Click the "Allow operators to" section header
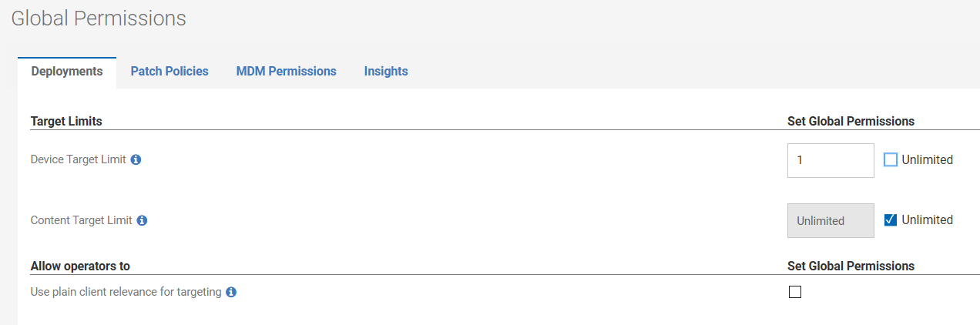Image resolution: width=980 pixels, height=325 pixels. 80,266
